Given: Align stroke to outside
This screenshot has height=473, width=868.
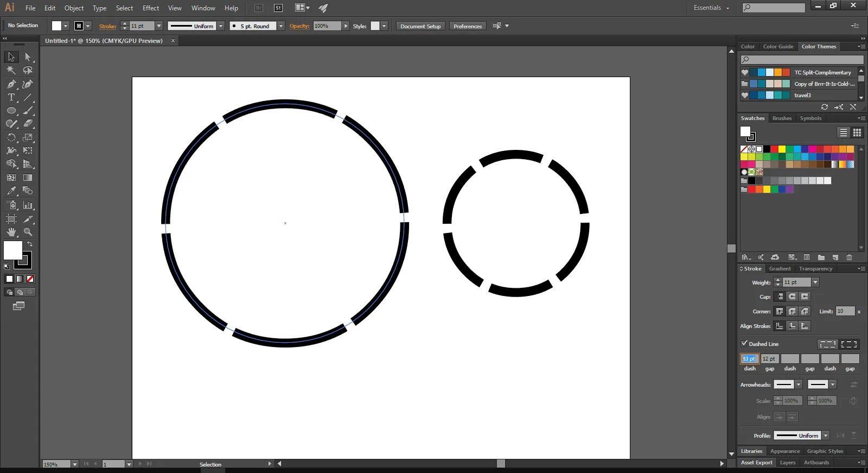Looking at the screenshot, I should click(805, 326).
